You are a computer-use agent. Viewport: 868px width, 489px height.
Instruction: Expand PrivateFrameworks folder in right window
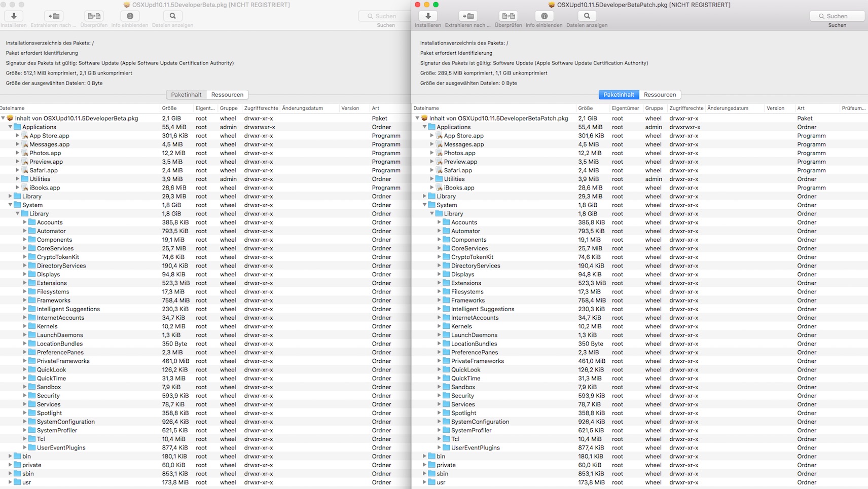(439, 361)
